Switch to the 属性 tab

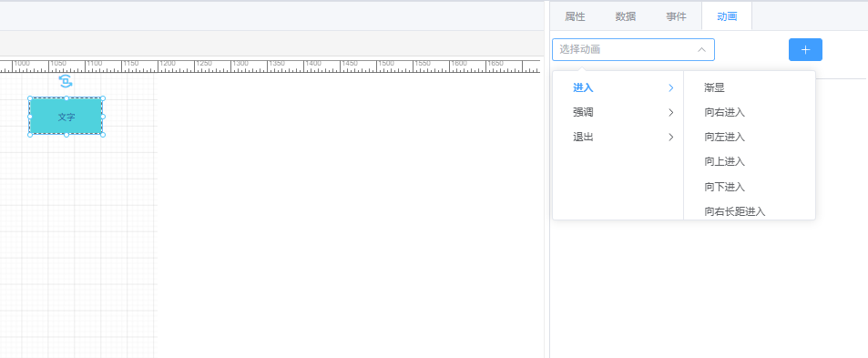[x=575, y=16]
